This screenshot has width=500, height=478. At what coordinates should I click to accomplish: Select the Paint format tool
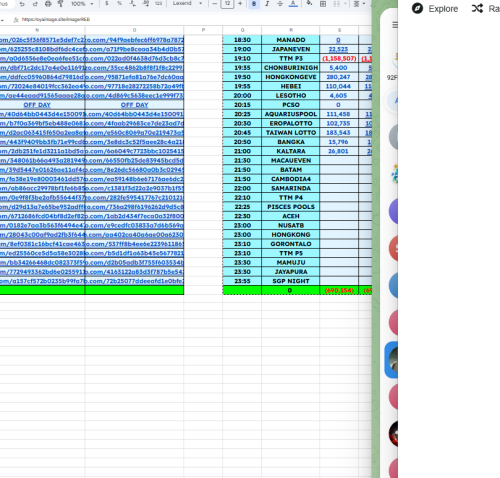pos(61,4)
